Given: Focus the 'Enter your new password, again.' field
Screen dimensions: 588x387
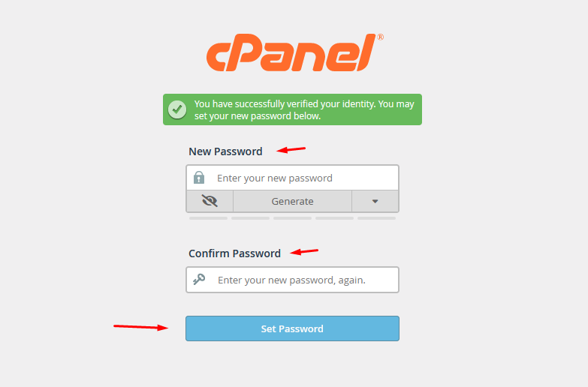Looking at the screenshot, I should [293, 280].
